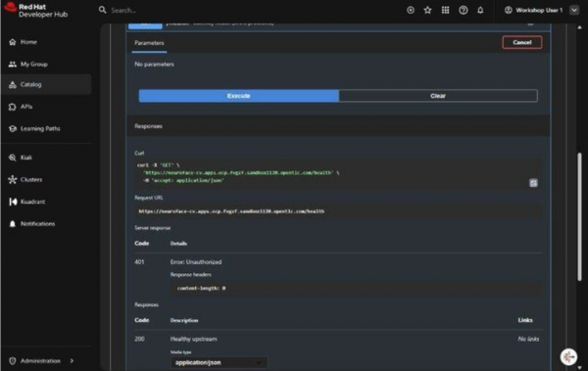Screen dimensions: 588x371
Task: Click the 'Error: Unauthorized' detail text
Action: click(x=196, y=262)
